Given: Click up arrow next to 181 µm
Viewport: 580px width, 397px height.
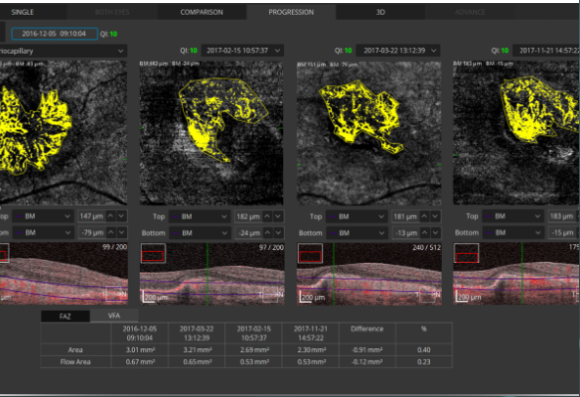Looking at the screenshot, I should tap(424, 216).
